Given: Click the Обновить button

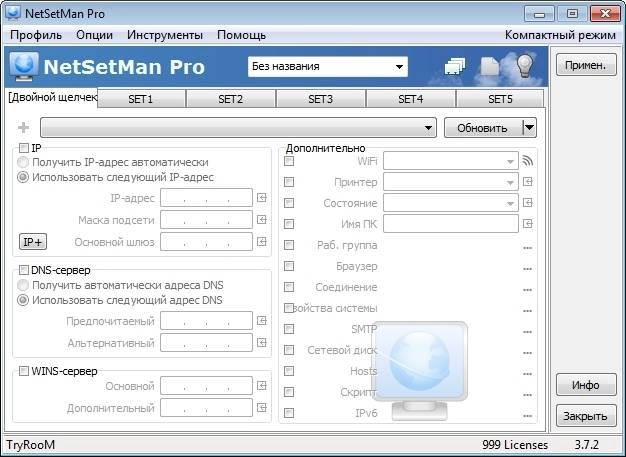Looking at the screenshot, I should click(x=483, y=128).
